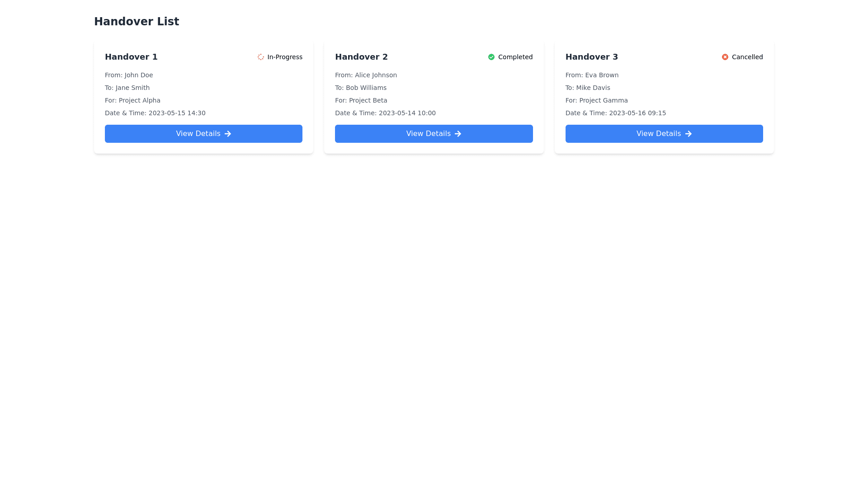This screenshot has height=488, width=868.
Task: Click the arrow icon in Handover 2's View Details button
Action: click(x=458, y=134)
